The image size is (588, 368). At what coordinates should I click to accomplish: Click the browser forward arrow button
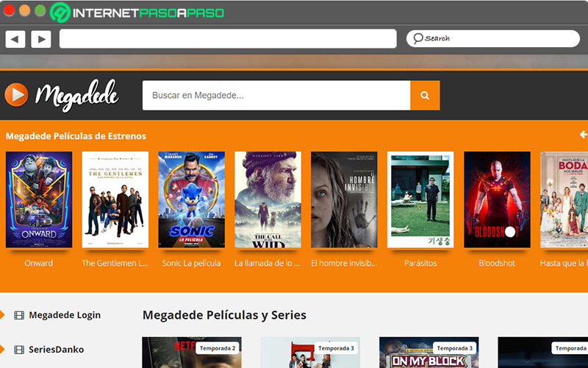pyautogui.click(x=41, y=39)
